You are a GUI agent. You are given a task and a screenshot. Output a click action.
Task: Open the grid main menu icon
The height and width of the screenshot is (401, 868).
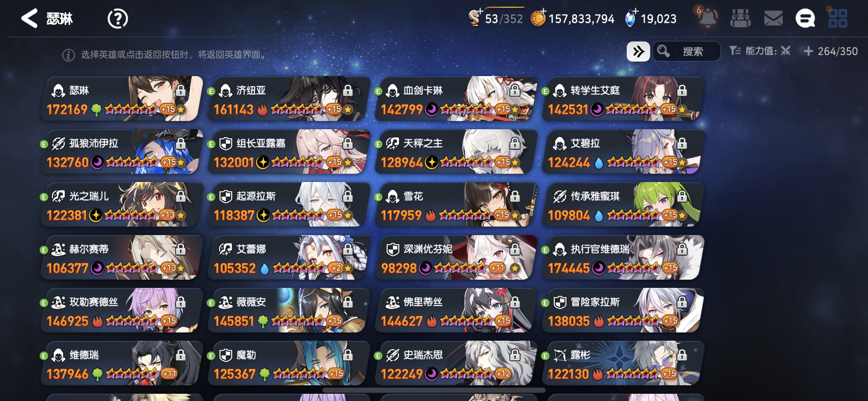(838, 18)
